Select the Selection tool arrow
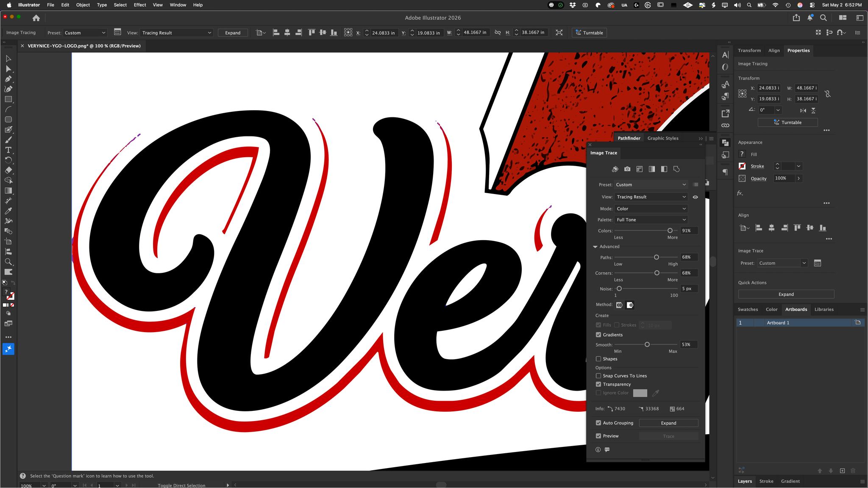The height and width of the screenshot is (488, 868). coord(8,58)
